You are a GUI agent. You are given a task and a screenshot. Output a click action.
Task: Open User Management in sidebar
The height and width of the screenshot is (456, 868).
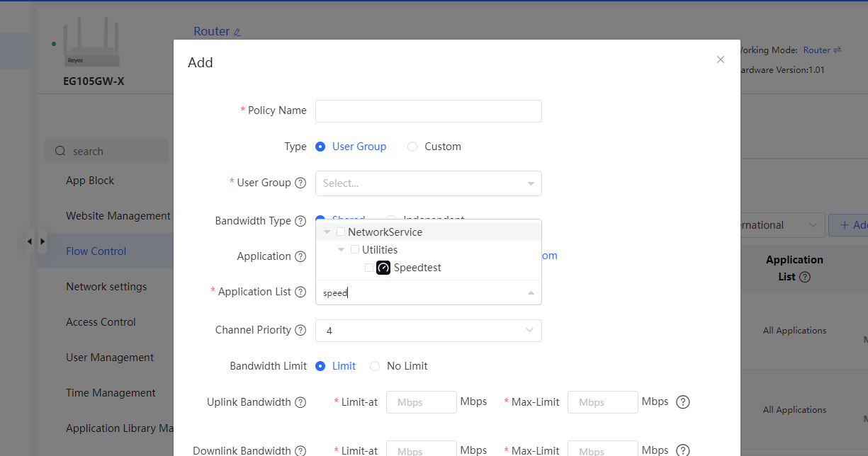pyautogui.click(x=110, y=358)
